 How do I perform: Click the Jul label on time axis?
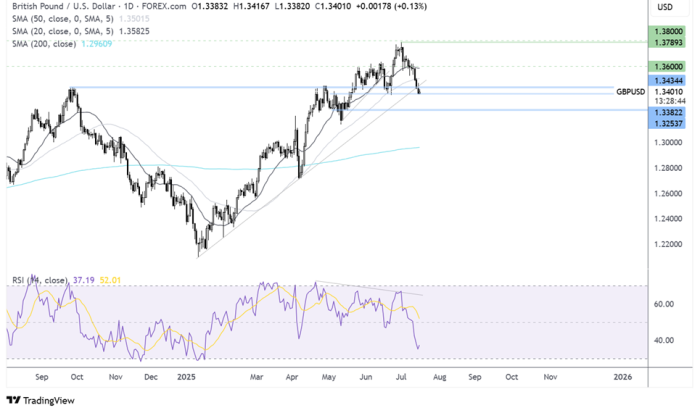[x=401, y=377]
